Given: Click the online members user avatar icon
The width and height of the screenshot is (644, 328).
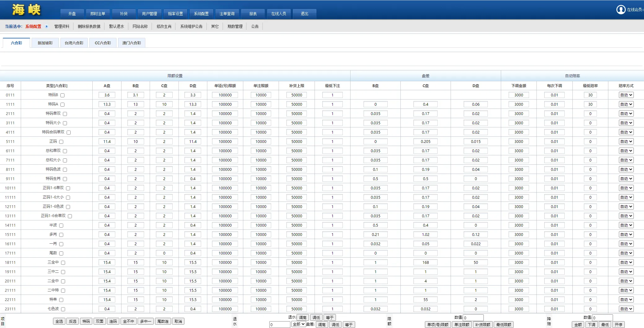Looking at the screenshot, I should (621, 10).
